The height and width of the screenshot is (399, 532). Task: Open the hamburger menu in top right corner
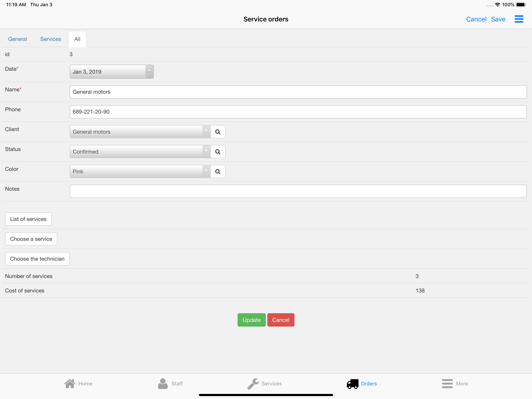click(x=519, y=19)
